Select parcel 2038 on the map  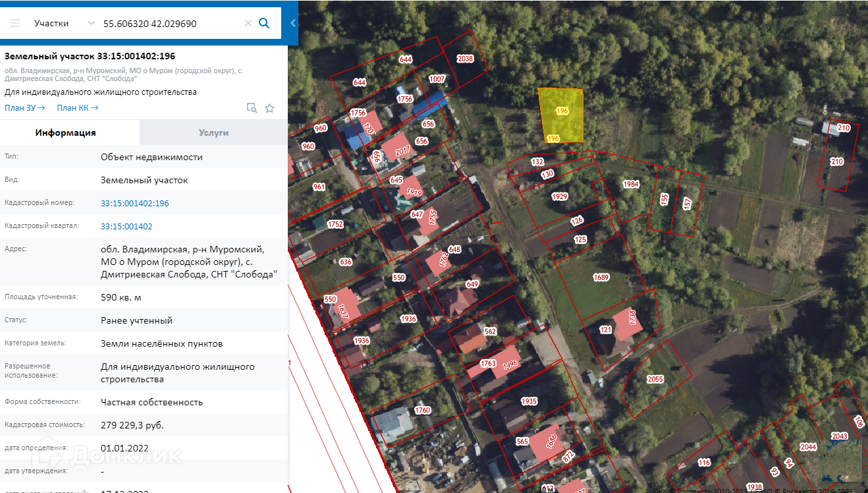[465, 59]
